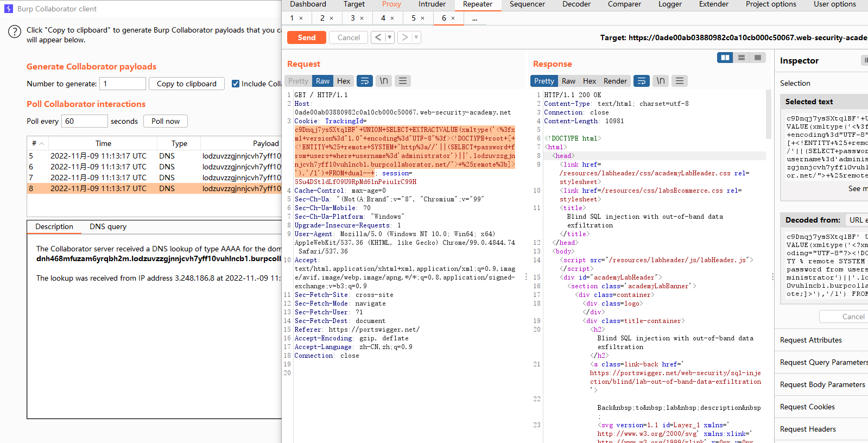Switch to the Proxy tab
Viewport: 868px width, 443px height.
(x=391, y=4)
